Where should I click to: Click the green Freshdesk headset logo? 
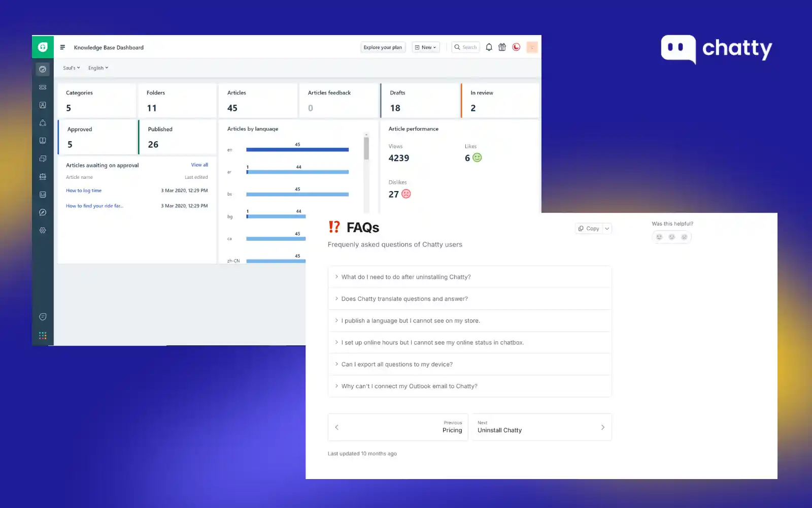coord(43,47)
